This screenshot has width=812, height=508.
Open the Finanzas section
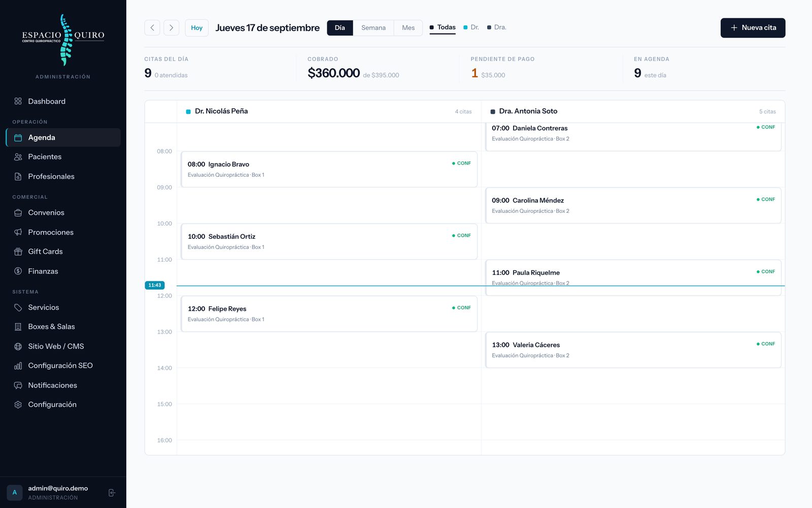coord(63,271)
